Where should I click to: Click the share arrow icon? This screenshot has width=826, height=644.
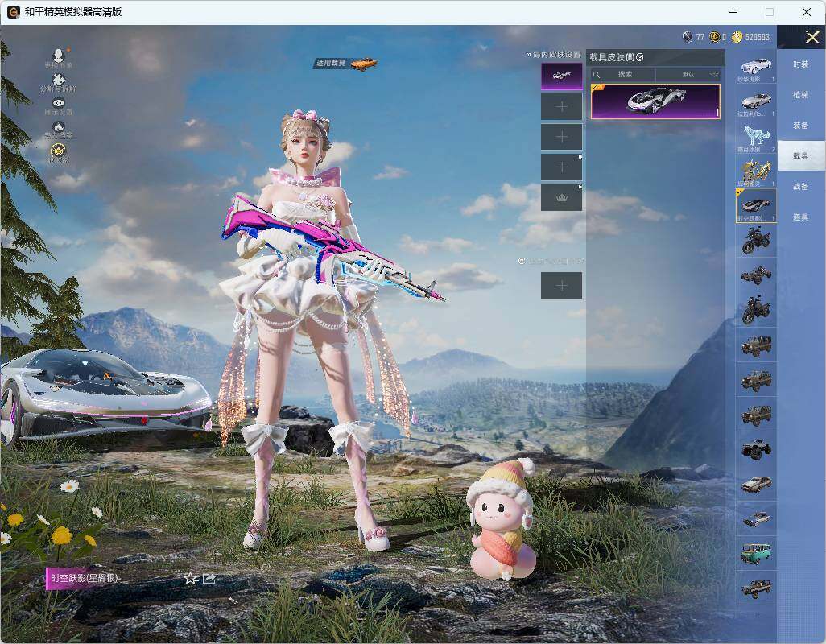[209, 579]
